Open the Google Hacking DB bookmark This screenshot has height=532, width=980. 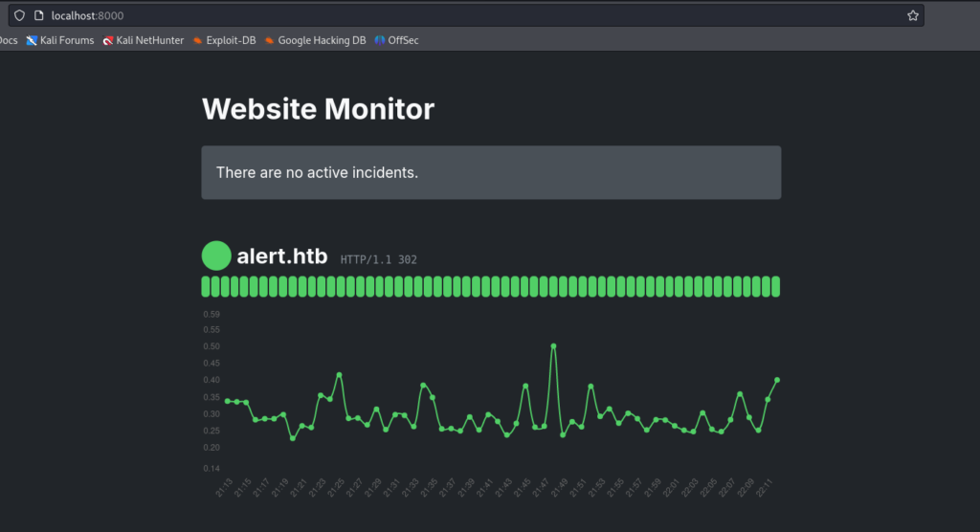coord(315,40)
